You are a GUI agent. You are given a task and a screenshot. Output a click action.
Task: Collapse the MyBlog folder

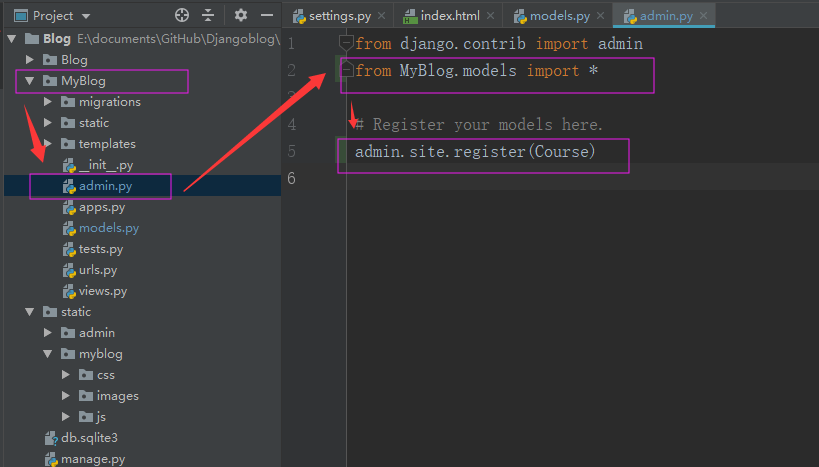(30, 80)
